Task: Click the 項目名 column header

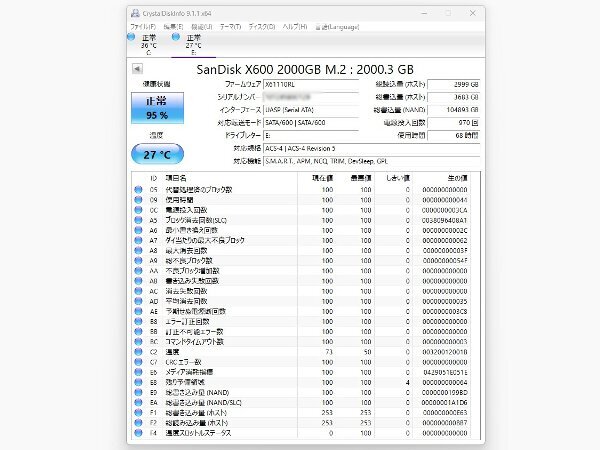Action: point(176,178)
